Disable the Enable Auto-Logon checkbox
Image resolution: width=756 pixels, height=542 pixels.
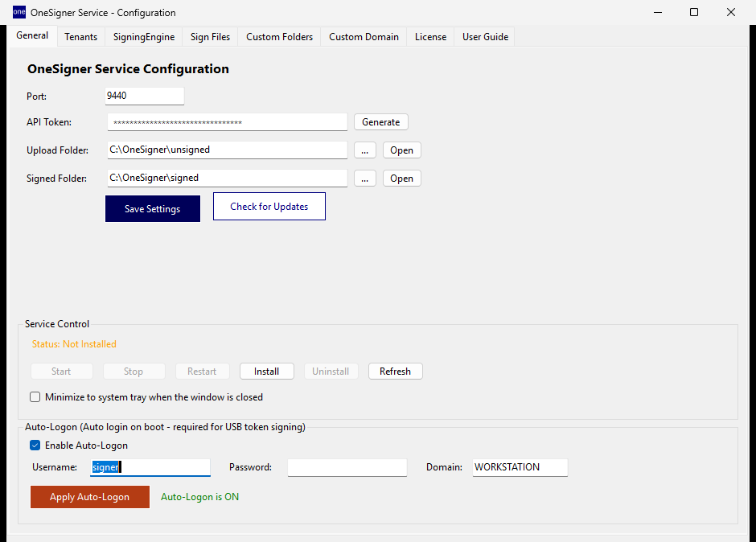[35, 445]
